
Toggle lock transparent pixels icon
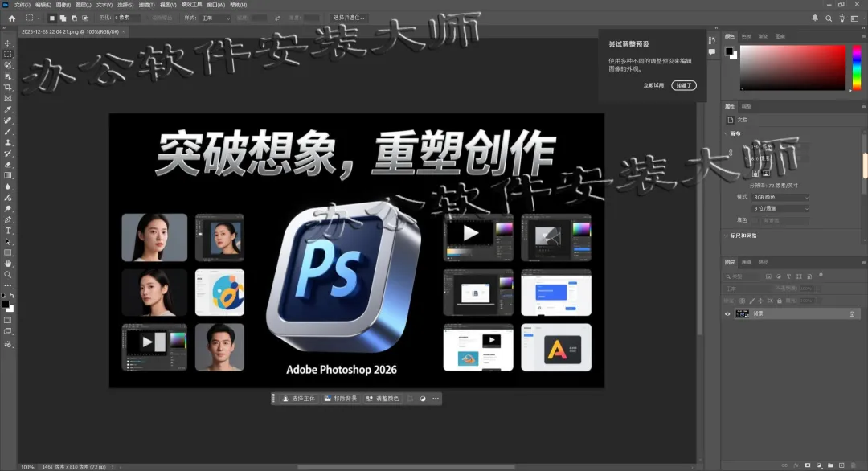coord(743,301)
